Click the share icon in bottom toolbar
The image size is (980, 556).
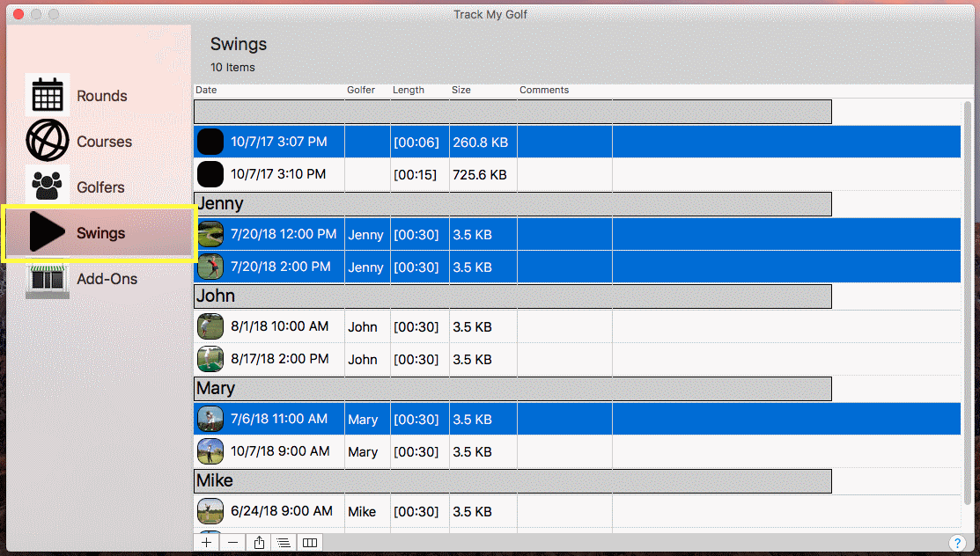pyautogui.click(x=259, y=543)
